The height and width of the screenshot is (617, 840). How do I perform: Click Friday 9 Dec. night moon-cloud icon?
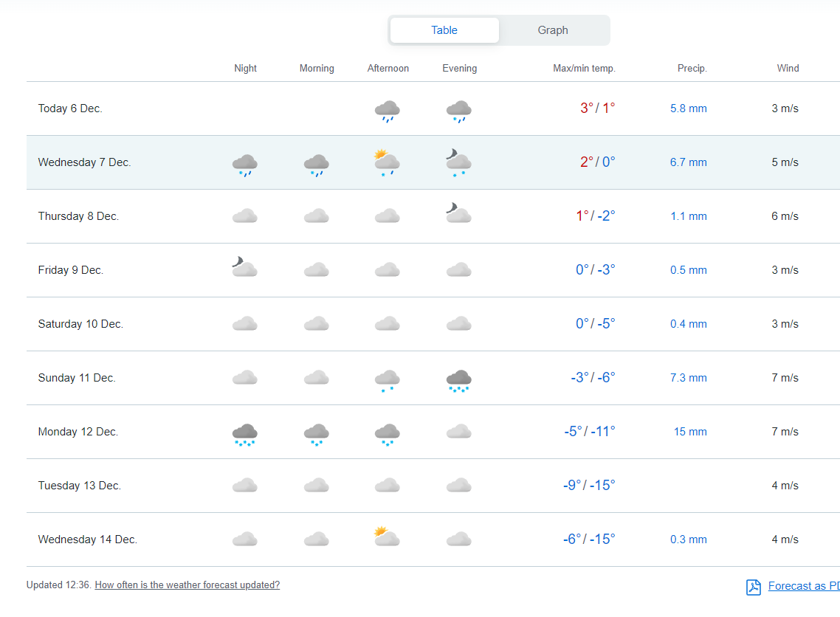(x=244, y=268)
